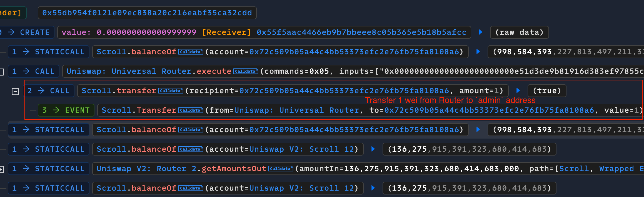Screen dimensions: 644x197
Task: Click the Transfer event name
Action: [x=156, y=110]
